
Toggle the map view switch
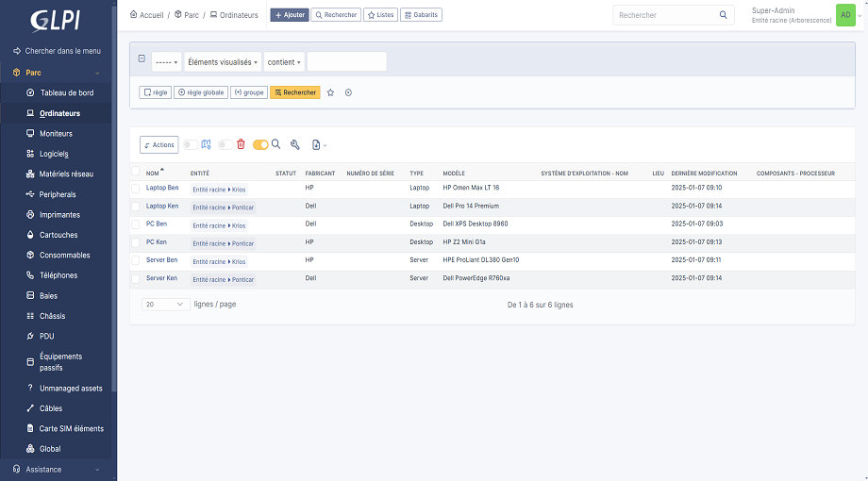coord(191,144)
